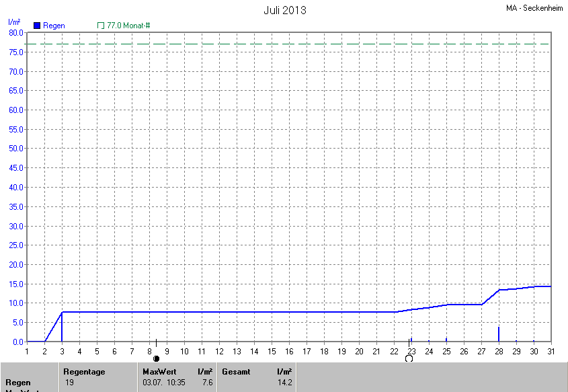
Task: Select the 'MaxWert' column header
Action: (159, 371)
